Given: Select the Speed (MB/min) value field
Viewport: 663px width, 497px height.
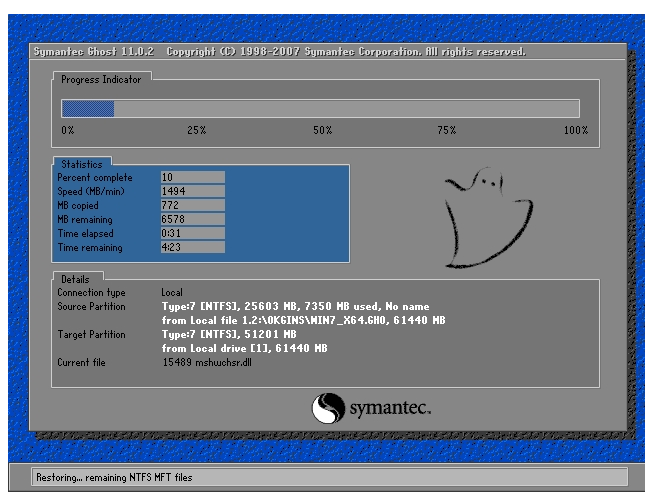Looking at the screenshot, I should 192,191.
